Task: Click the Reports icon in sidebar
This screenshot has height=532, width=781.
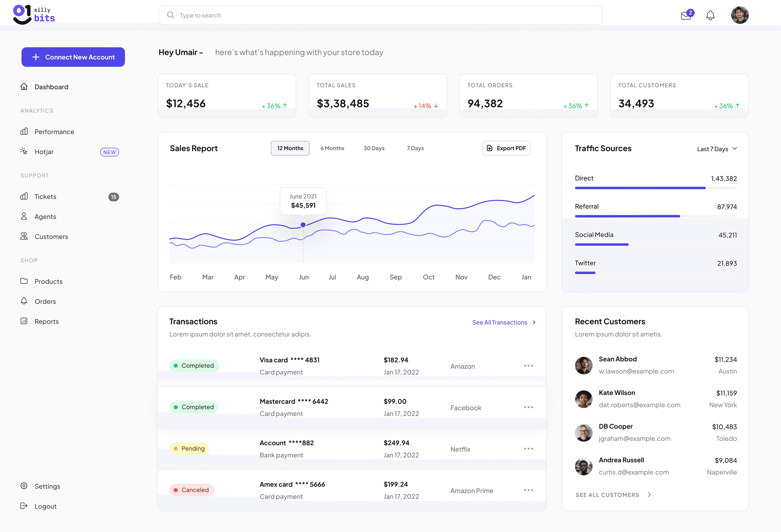Action: (x=24, y=321)
